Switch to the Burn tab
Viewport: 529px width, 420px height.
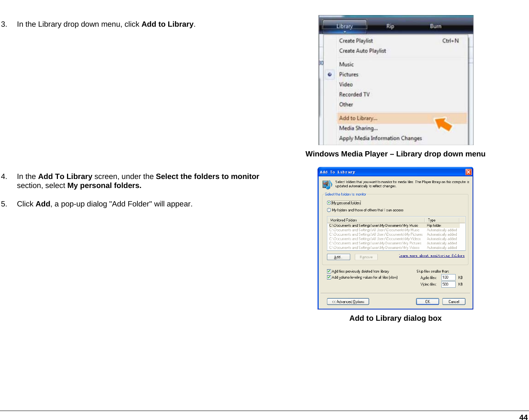[x=435, y=26]
